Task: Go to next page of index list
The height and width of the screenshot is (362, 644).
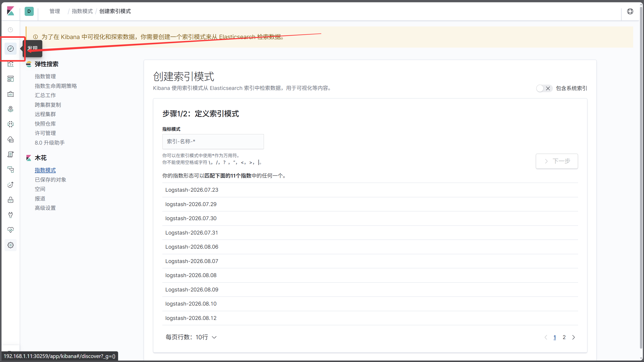Action: 574,337
